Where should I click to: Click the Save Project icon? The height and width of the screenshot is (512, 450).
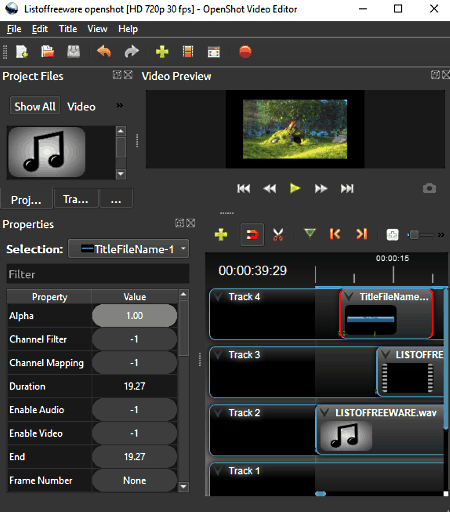click(x=74, y=52)
